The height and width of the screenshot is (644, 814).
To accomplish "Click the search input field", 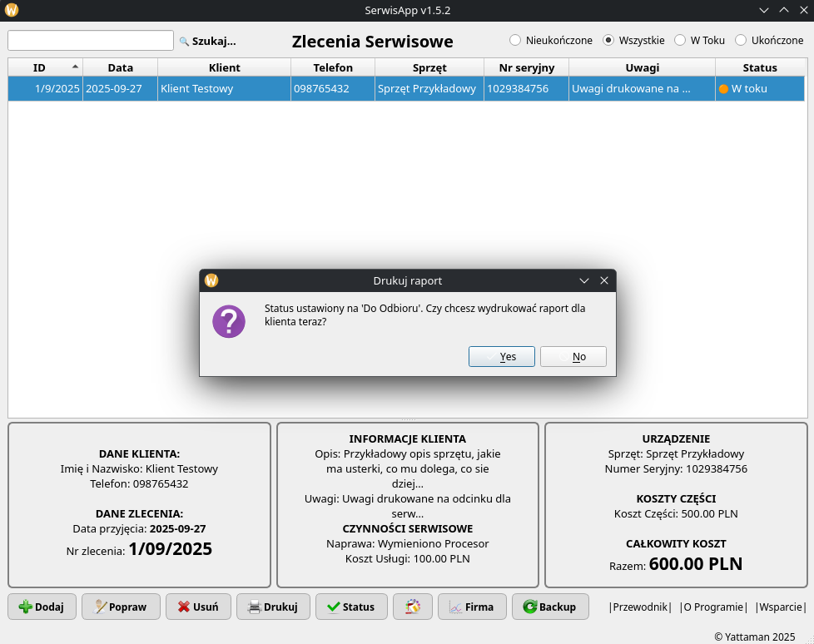I will pyautogui.click(x=91, y=40).
